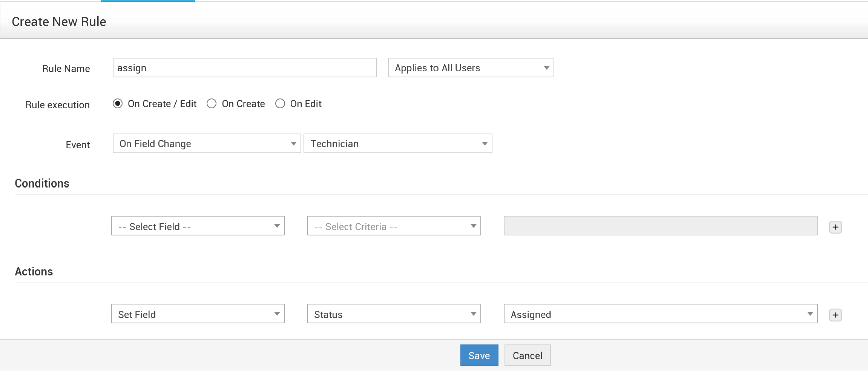The height and width of the screenshot is (372, 868).
Task: Select the On Edit radio button
Action: click(280, 104)
